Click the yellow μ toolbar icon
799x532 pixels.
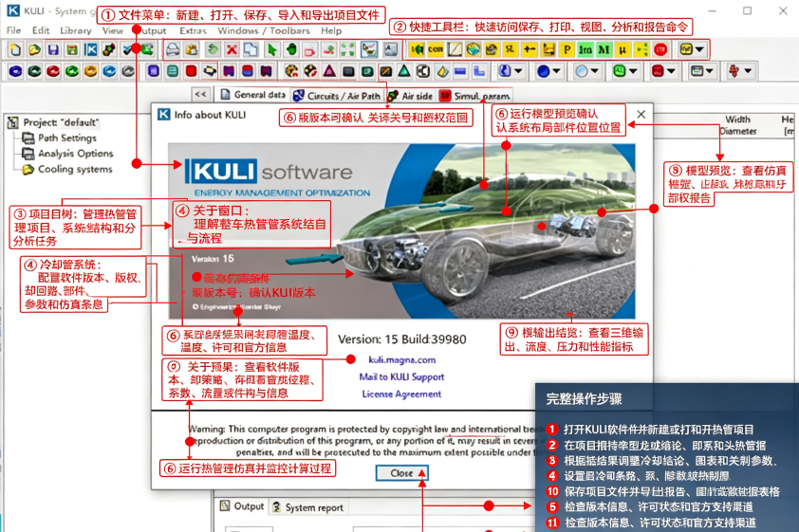(x=622, y=49)
